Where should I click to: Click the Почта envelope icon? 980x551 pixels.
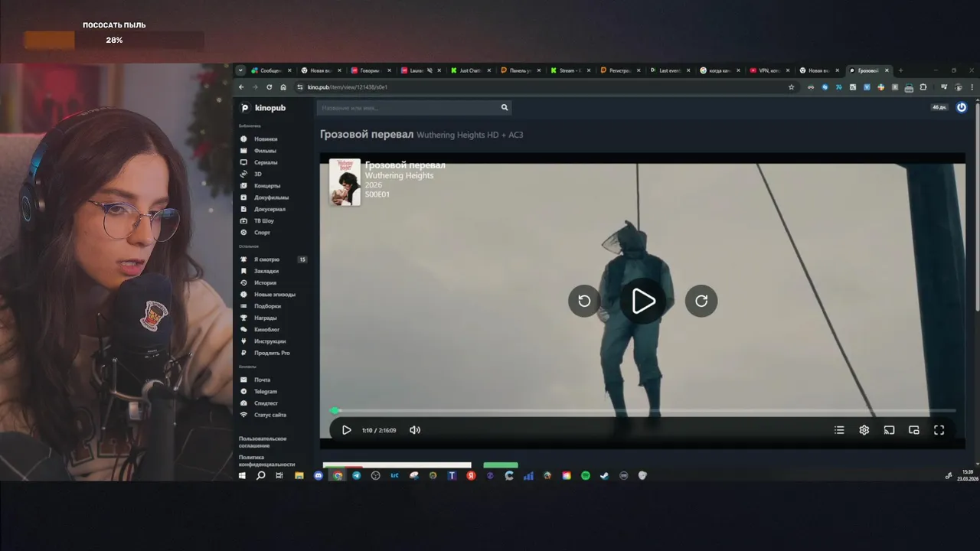tap(243, 380)
